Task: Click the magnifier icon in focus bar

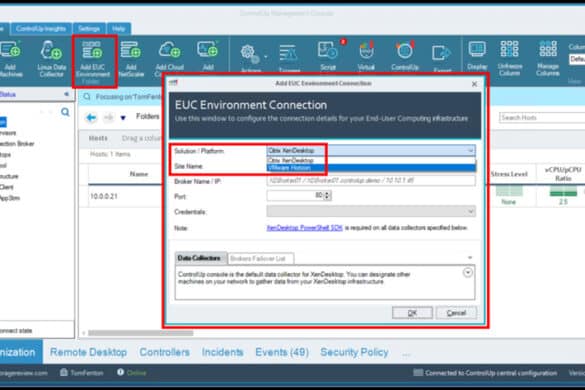Action: coord(87,97)
